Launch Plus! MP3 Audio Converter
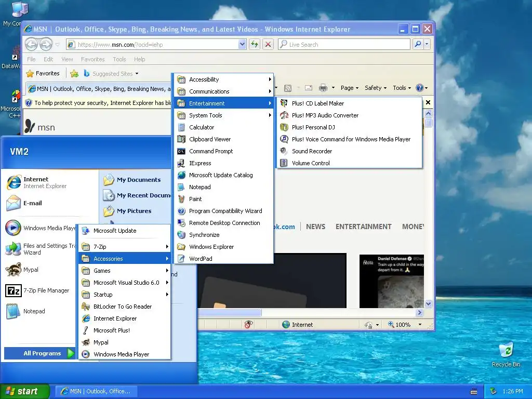Image resolution: width=532 pixels, height=399 pixels. tap(350, 115)
